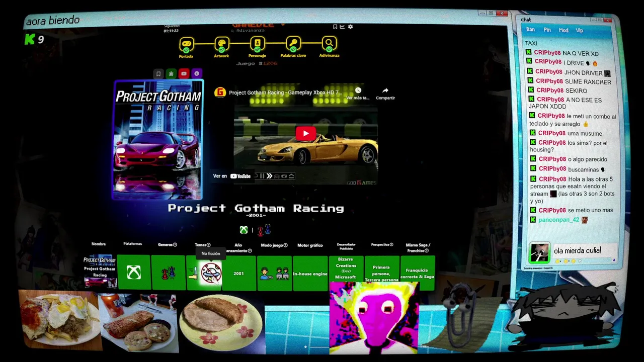Open Ver en YouTube link
644x362 pixels.
pyautogui.click(x=231, y=176)
